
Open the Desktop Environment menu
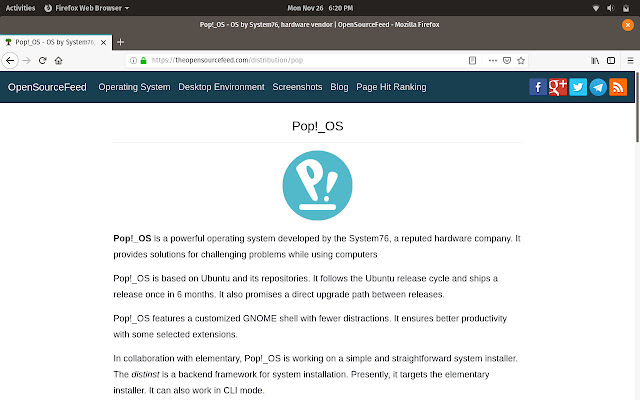point(221,87)
